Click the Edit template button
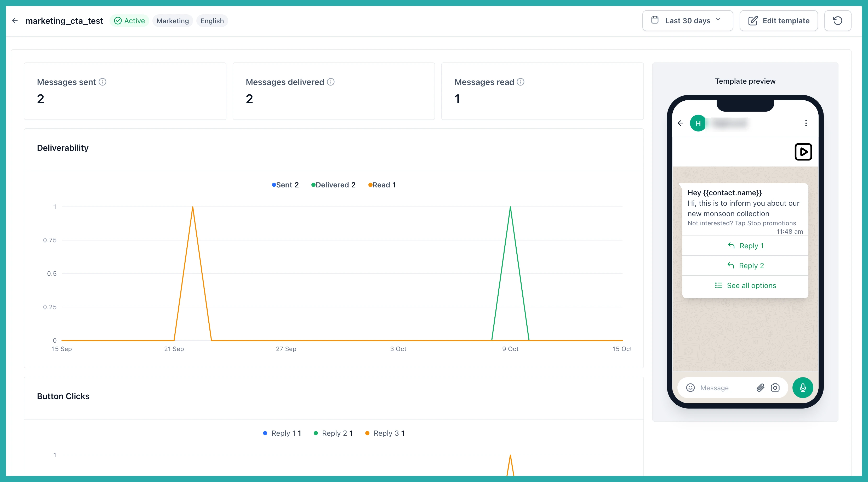 pos(778,21)
